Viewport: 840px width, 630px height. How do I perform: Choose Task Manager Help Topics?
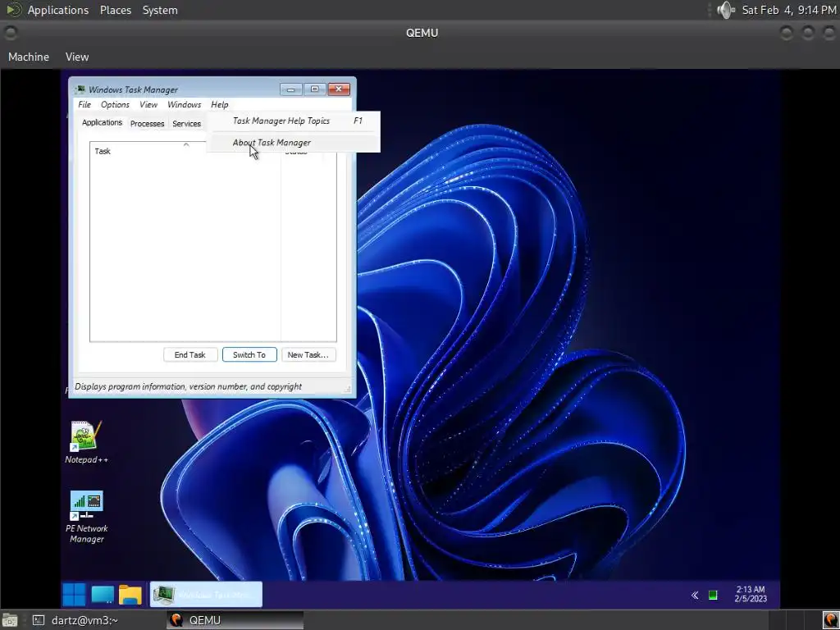pyautogui.click(x=294, y=121)
